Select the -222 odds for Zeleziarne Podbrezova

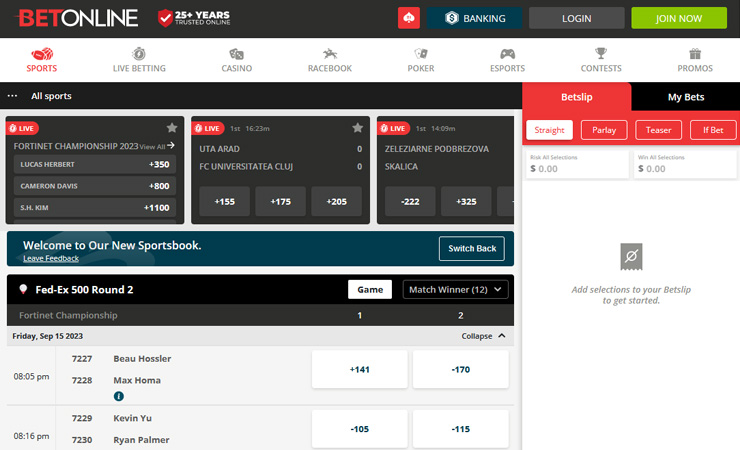(410, 201)
